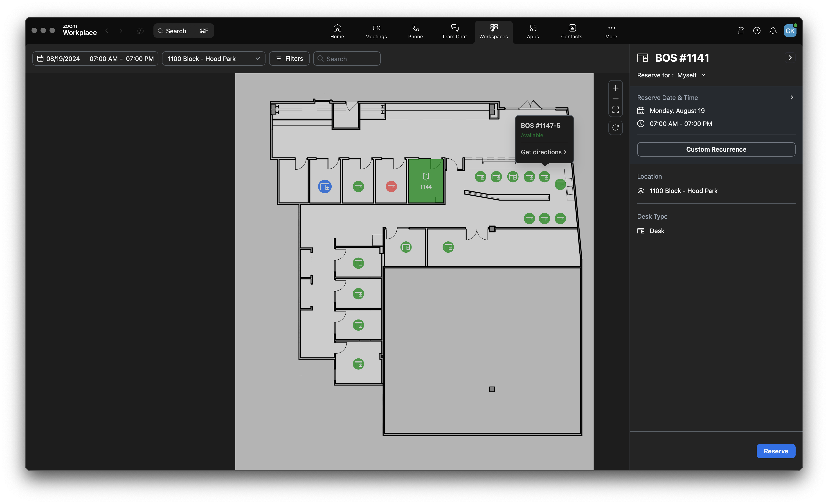Open the history clock icon in title bar
Viewport: 828px width, 504px height.
(x=140, y=31)
